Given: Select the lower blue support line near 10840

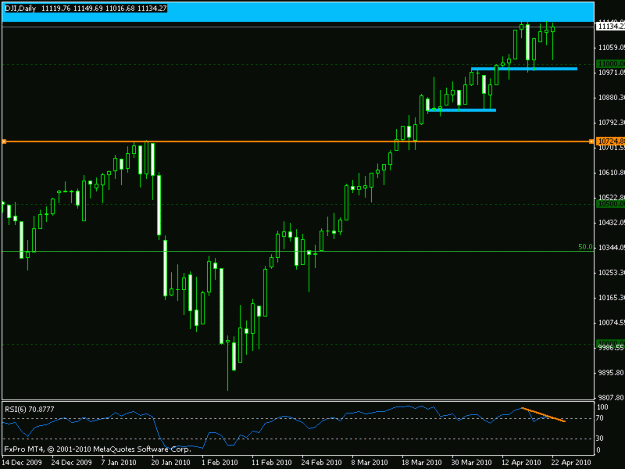Looking at the screenshot, I should [462, 110].
